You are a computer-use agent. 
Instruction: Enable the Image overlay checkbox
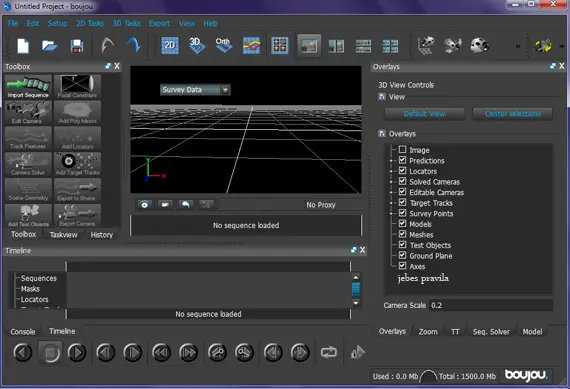pos(402,149)
